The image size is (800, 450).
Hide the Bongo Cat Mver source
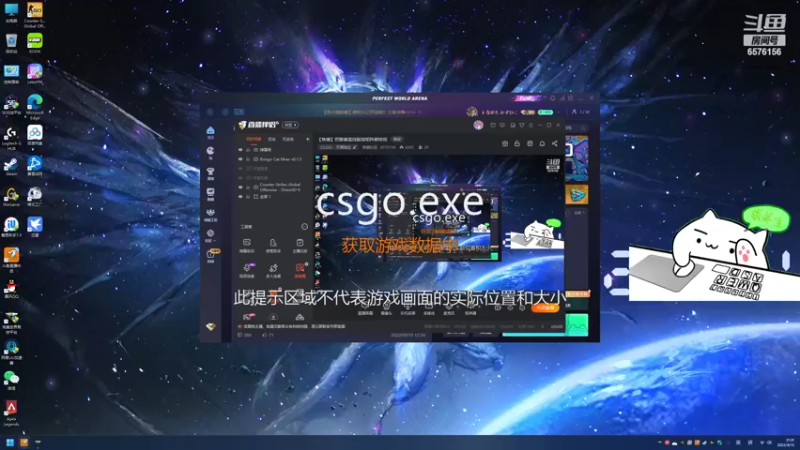click(x=240, y=159)
